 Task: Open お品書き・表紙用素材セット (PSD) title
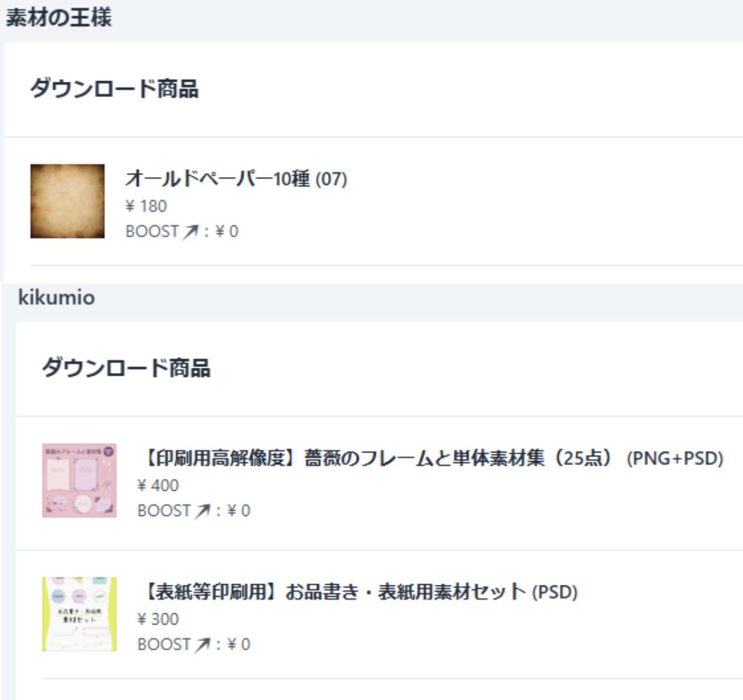[x=359, y=592]
